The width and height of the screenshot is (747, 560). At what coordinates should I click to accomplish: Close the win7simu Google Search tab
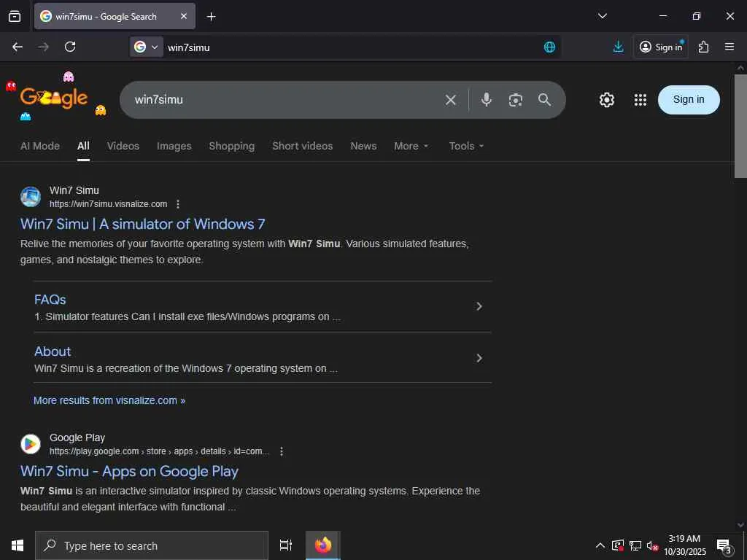pyautogui.click(x=184, y=16)
